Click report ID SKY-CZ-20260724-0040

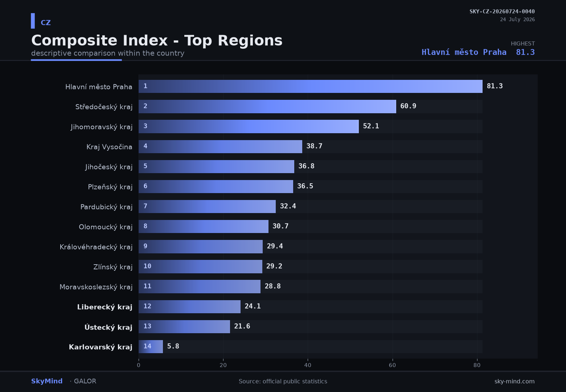[x=502, y=11]
